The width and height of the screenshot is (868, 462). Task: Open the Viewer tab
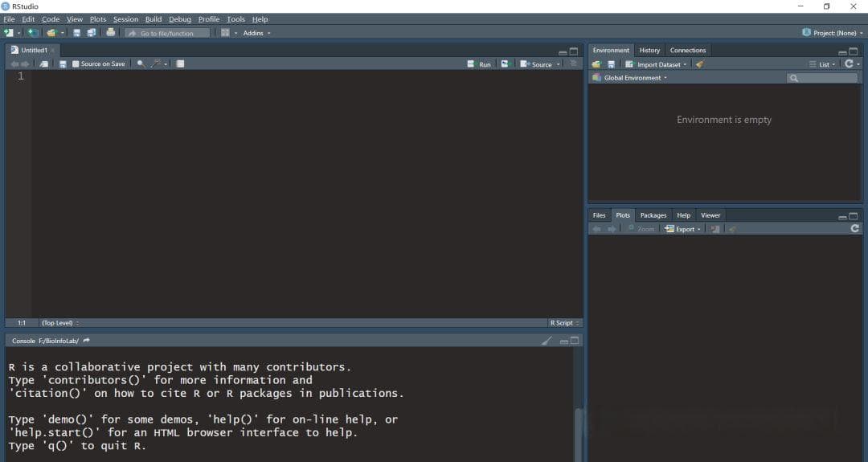(710, 215)
